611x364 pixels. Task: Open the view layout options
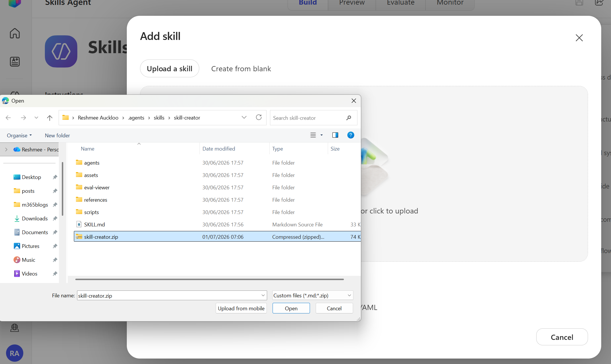tap(313, 135)
